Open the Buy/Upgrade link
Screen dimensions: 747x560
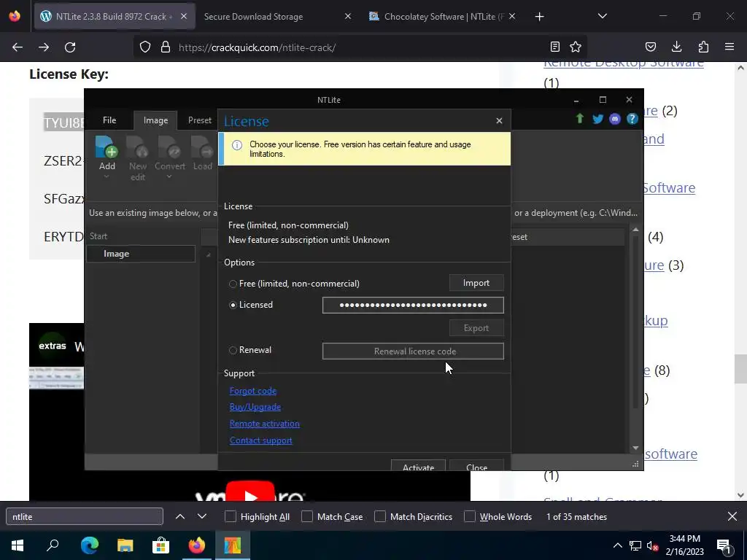coord(255,407)
